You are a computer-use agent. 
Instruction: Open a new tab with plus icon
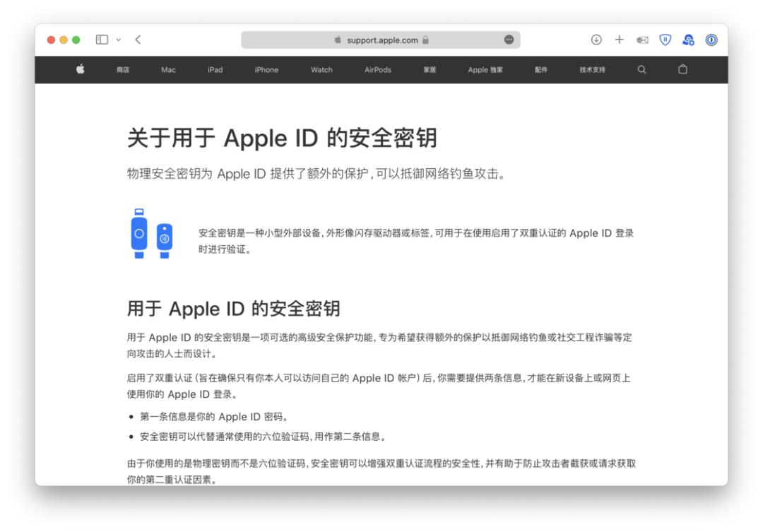point(619,40)
